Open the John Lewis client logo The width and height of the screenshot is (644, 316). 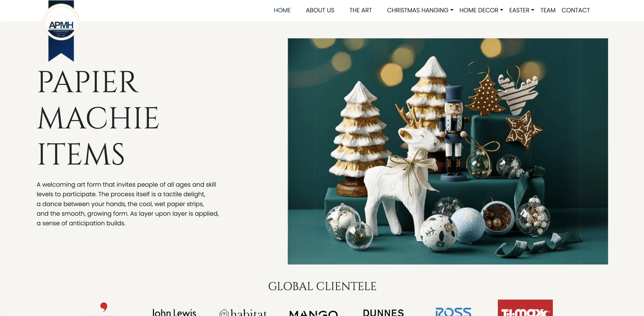(174, 312)
